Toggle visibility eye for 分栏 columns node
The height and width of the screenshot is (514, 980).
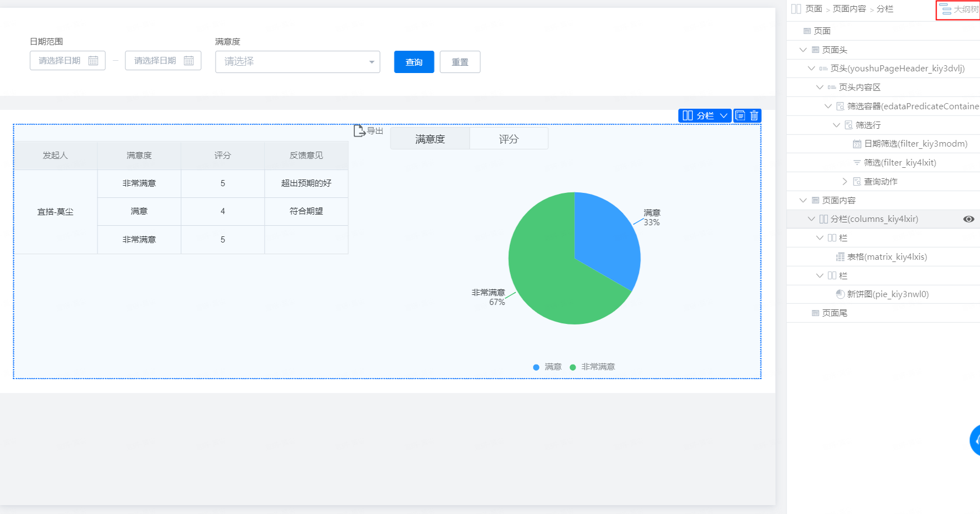pyautogui.click(x=969, y=219)
